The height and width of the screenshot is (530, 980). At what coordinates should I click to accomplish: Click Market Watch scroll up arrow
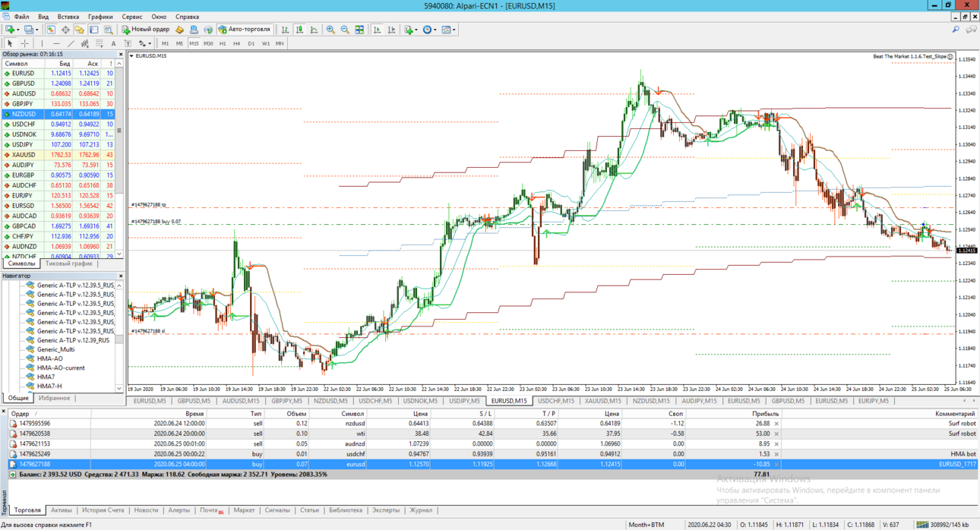click(119, 64)
